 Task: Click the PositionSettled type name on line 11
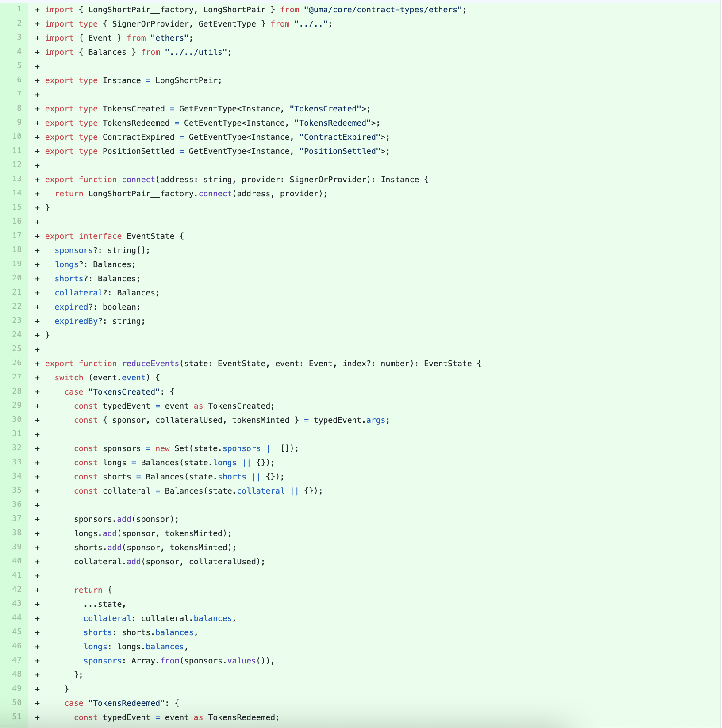[x=138, y=151]
